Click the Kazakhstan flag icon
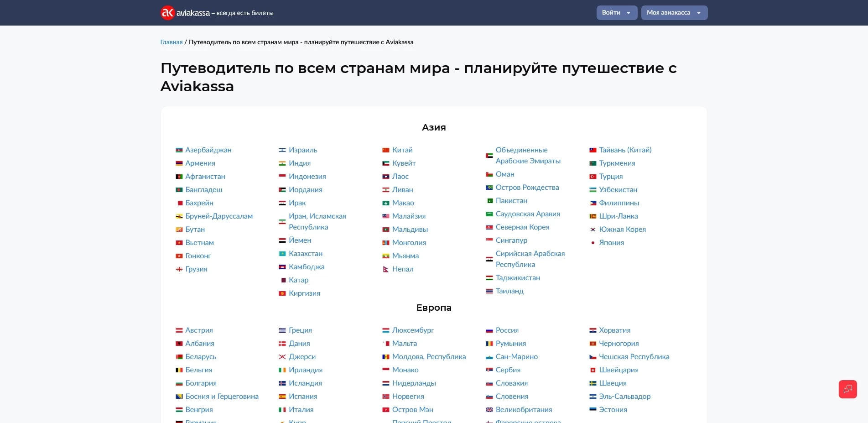Screen dimensions: 868x423 coord(282,253)
